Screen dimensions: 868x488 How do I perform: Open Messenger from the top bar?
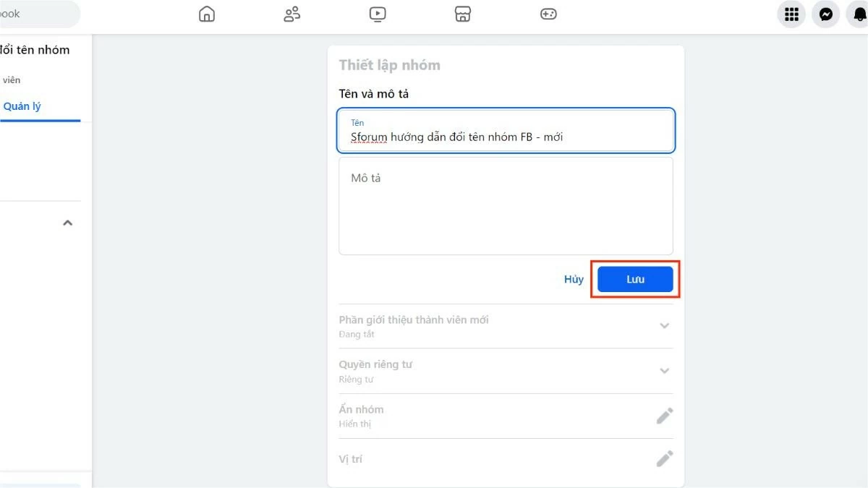(826, 14)
